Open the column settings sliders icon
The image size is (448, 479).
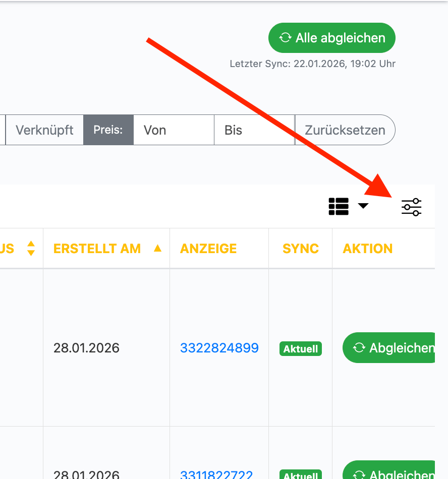tap(411, 207)
